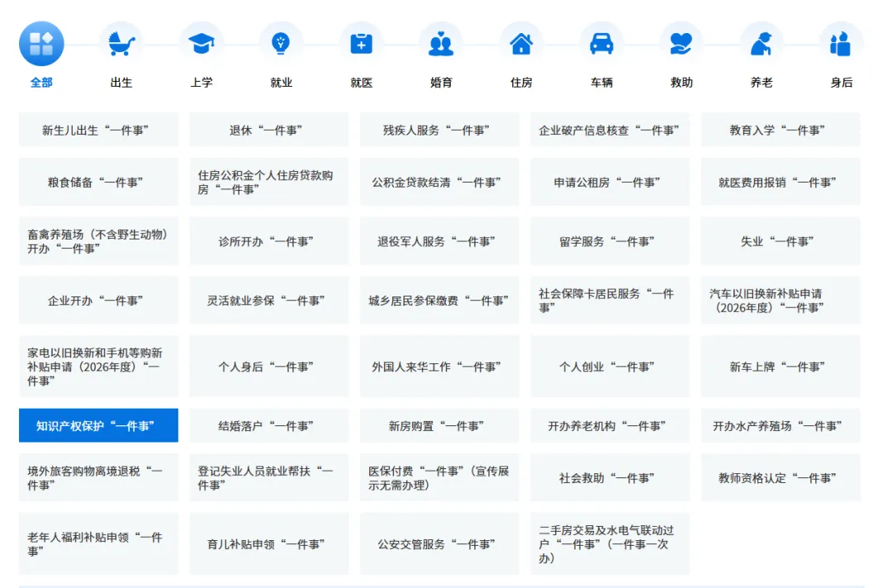Open 育儿补贴申领“一件事”
Viewport: 892px width, 588px height.
coord(269,543)
